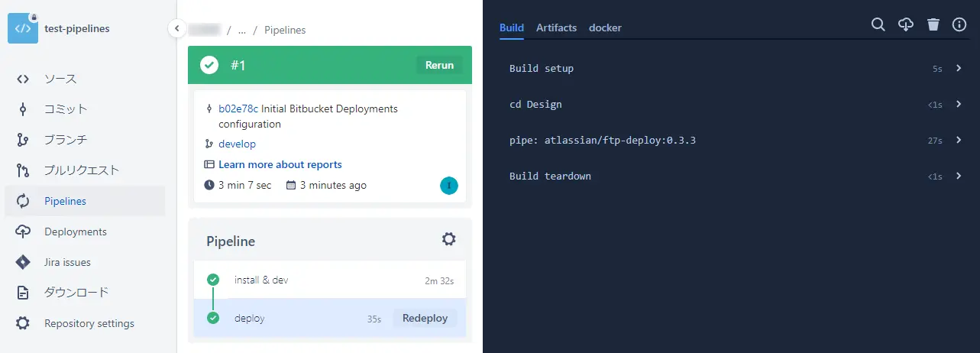The width and height of the screenshot is (980, 353).
Task: Open Learn more about reports link
Action: pos(280,164)
